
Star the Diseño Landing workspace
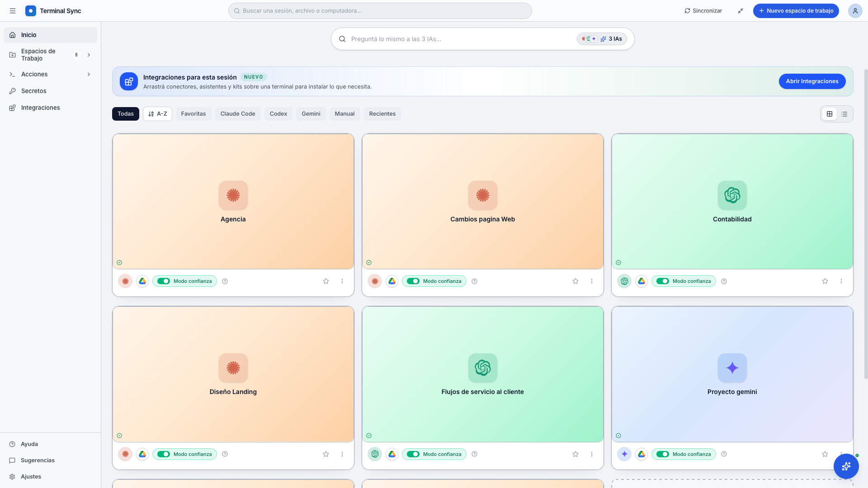326,454
